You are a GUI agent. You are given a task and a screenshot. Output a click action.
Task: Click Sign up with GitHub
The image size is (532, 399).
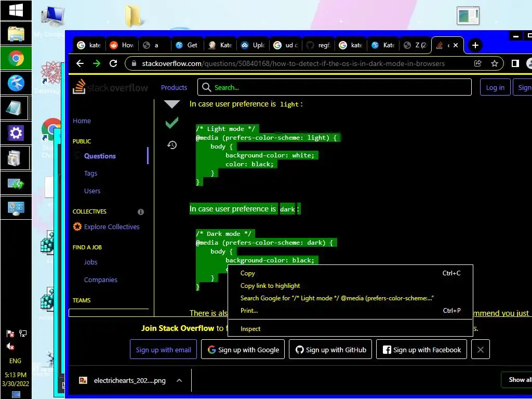[x=330, y=350]
